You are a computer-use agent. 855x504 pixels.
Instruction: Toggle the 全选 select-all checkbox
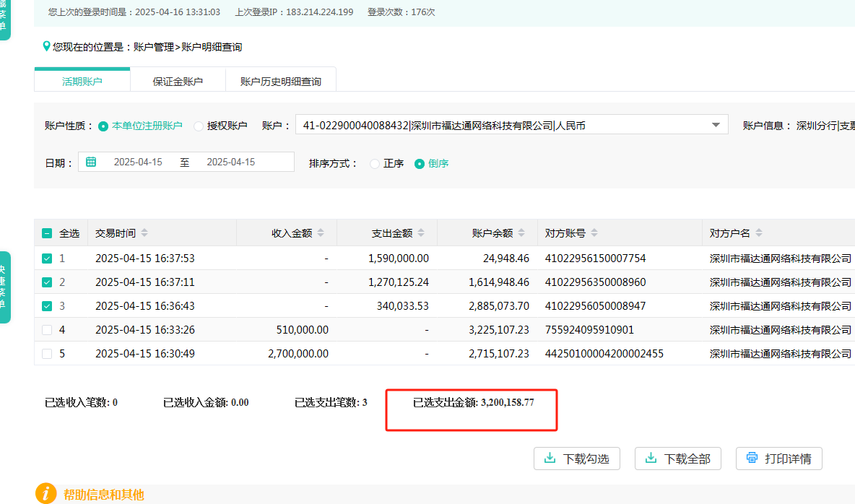[47, 233]
